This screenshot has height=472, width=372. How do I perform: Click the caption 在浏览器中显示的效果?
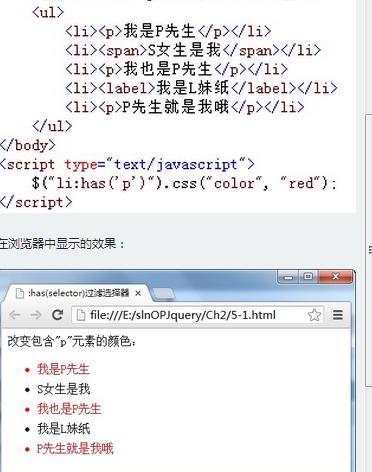(62, 244)
